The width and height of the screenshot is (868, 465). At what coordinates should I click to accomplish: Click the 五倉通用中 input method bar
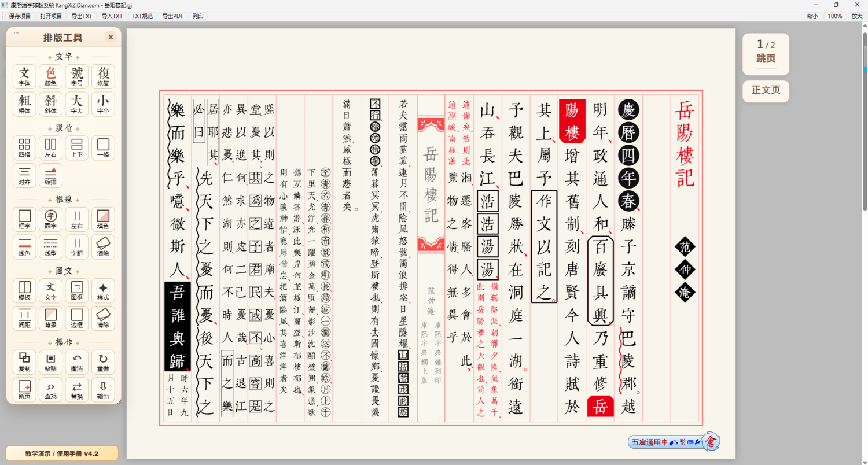tap(674, 442)
